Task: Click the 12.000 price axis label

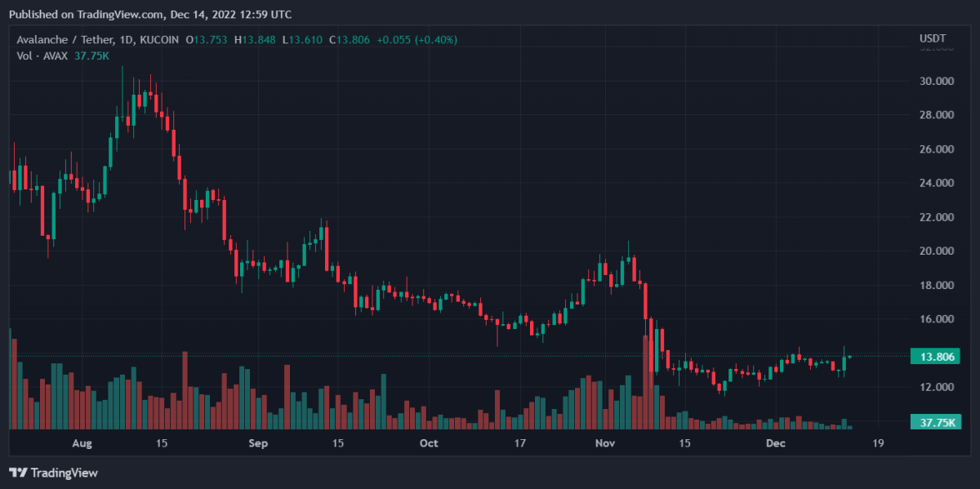Action: 937,387
